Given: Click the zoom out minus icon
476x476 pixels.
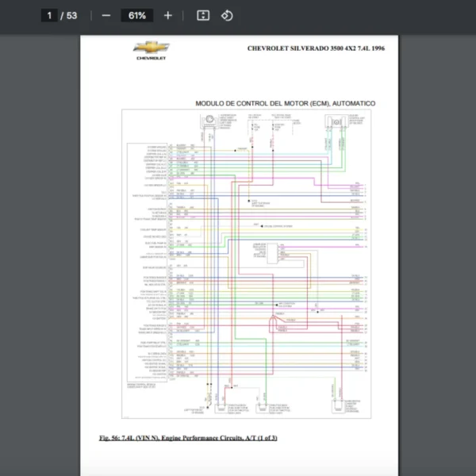Looking at the screenshot, I should pos(106,15).
